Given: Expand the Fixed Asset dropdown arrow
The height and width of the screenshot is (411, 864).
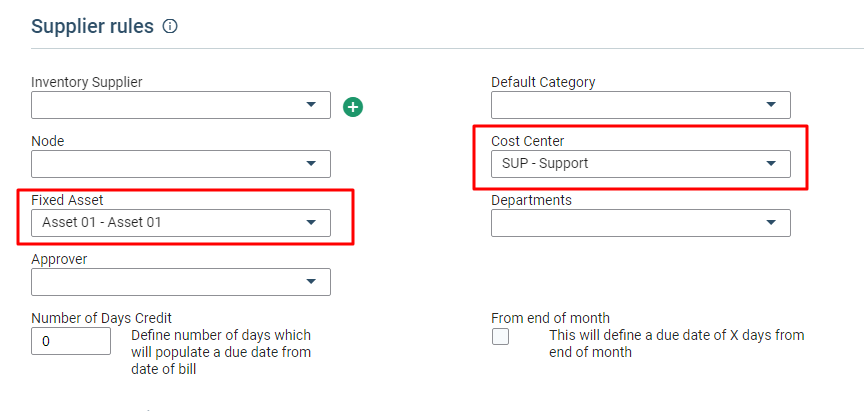Looking at the screenshot, I should [311, 223].
